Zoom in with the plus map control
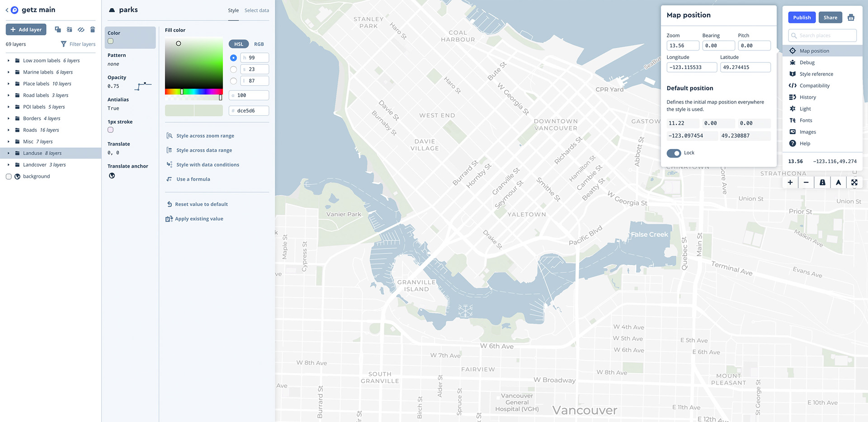 point(790,183)
